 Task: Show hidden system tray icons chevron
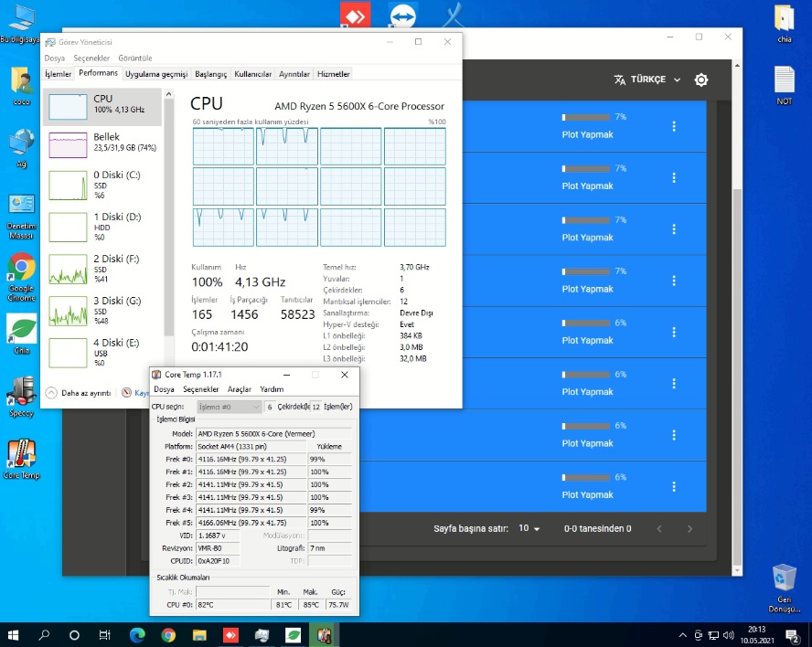[682, 635]
